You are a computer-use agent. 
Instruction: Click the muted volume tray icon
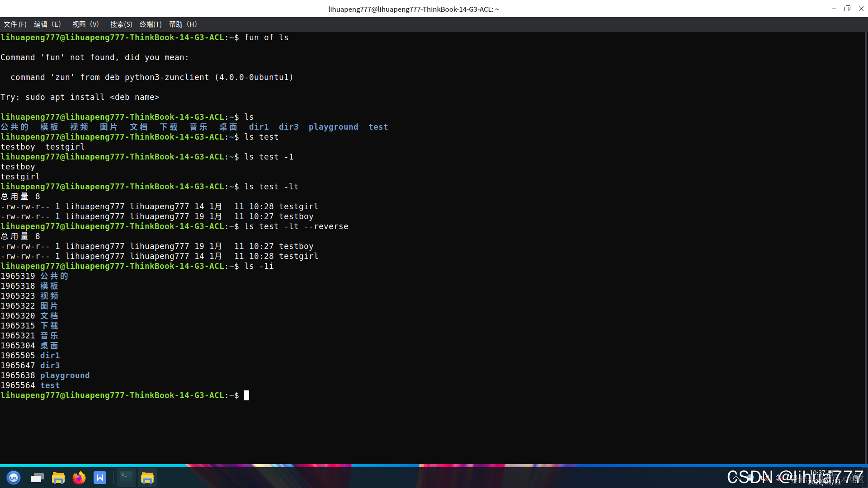(778, 477)
